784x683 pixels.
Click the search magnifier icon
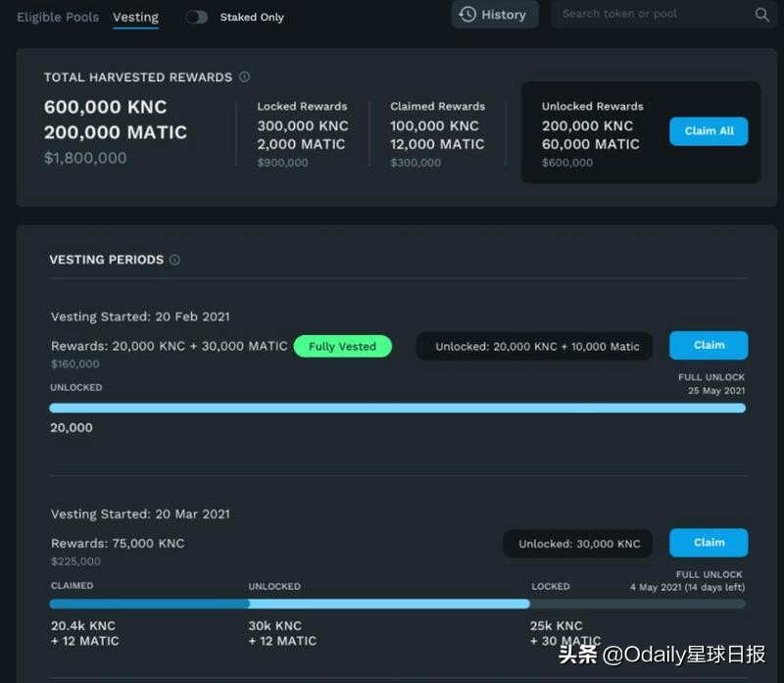762,15
